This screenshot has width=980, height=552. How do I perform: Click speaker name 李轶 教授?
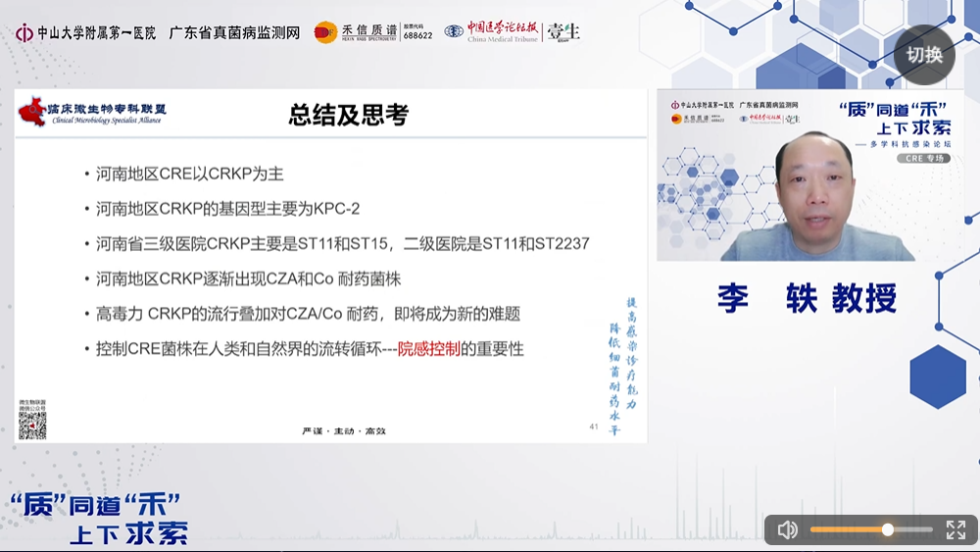point(807,298)
